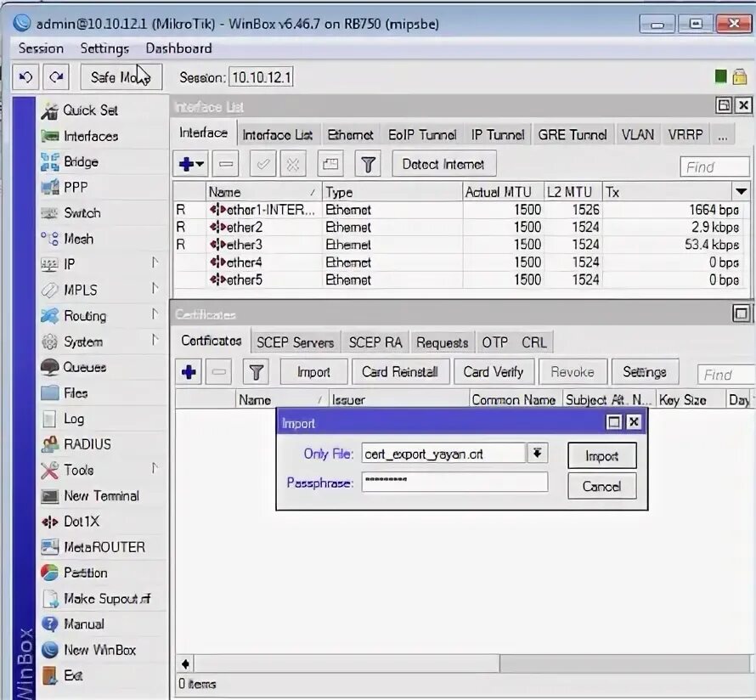Open Files in the sidebar
This screenshot has height=700, width=756.
pyautogui.click(x=76, y=393)
